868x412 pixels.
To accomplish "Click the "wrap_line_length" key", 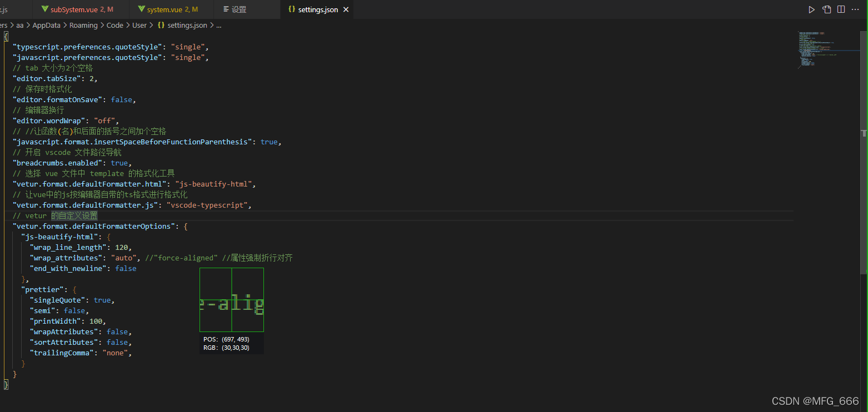I will [68, 247].
